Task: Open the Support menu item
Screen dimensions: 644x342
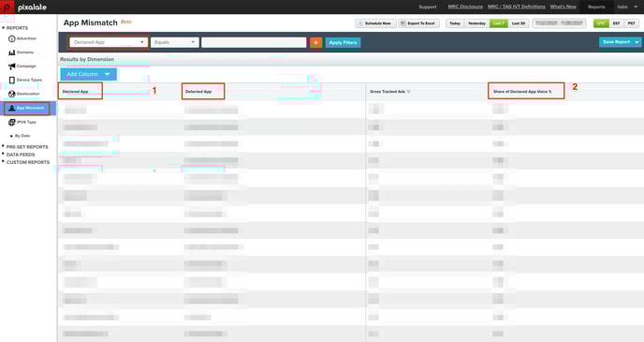Action: point(428,7)
